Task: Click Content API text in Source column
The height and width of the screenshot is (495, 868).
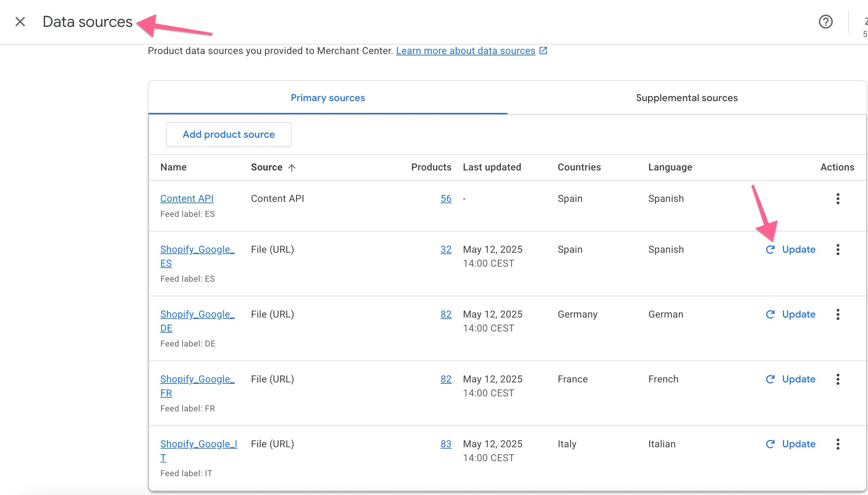Action: (277, 198)
